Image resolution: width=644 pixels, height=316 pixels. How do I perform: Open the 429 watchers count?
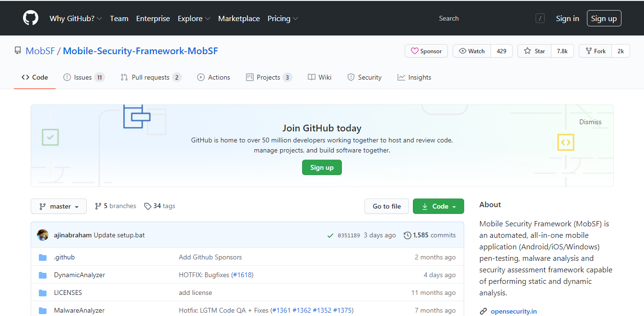point(502,51)
